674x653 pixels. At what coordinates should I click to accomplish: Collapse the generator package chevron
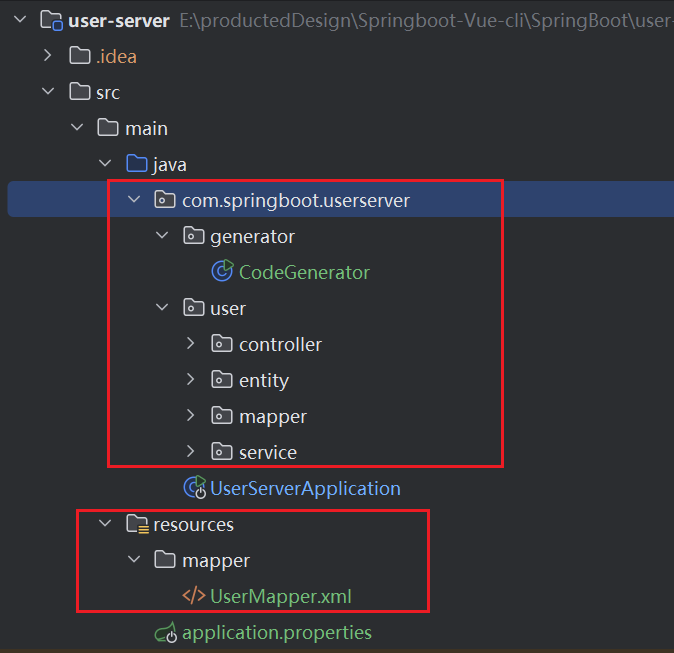coord(163,236)
